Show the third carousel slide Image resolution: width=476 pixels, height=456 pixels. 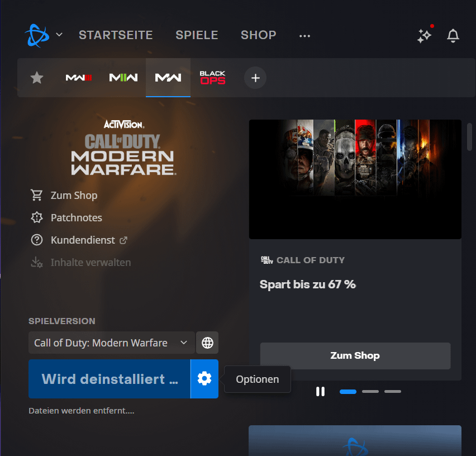(x=393, y=391)
